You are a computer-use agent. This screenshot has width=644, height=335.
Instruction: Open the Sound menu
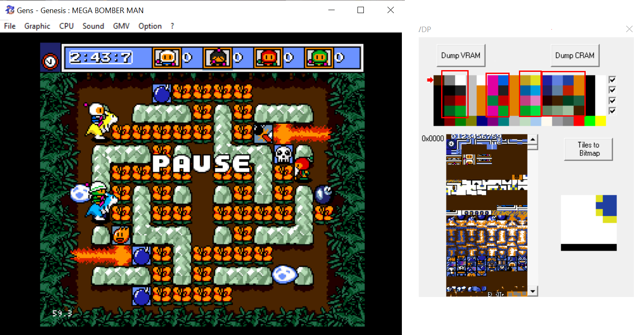93,26
